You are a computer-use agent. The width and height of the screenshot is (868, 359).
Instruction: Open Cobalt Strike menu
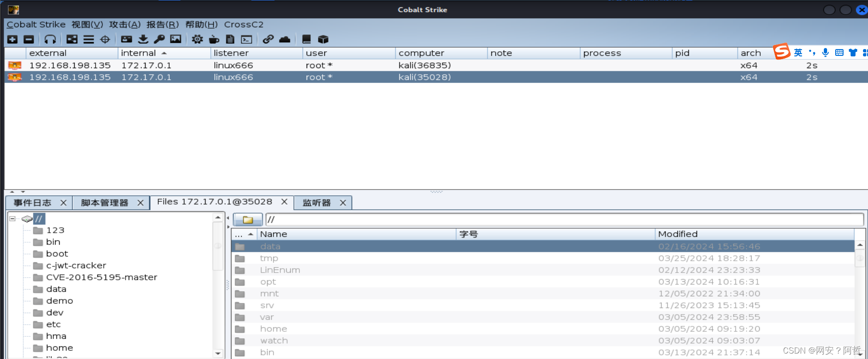tap(36, 25)
